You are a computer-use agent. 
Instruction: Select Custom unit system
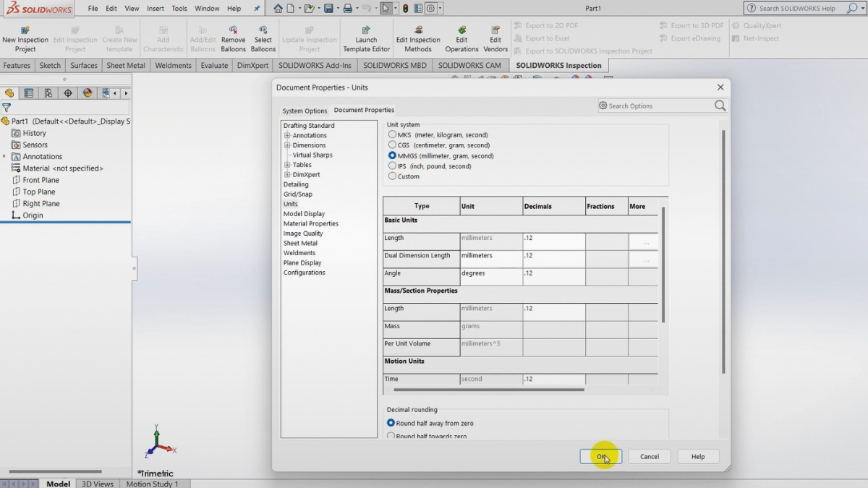[x=392, y=176]
